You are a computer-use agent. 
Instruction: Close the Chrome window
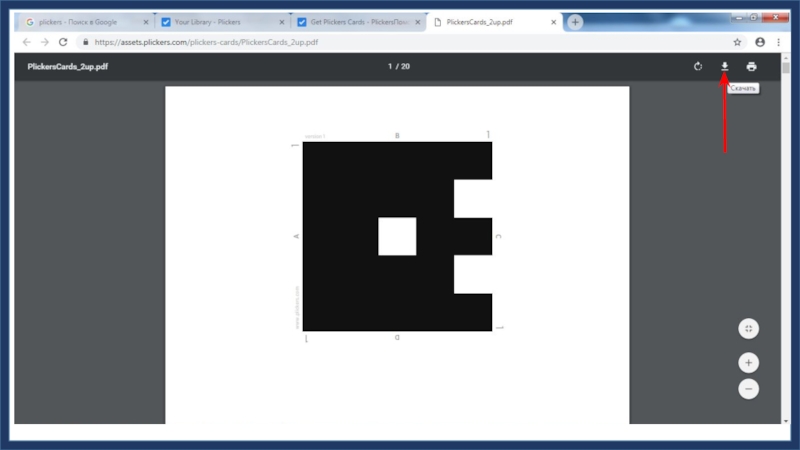pyautogui.click(x=776, y=17)
